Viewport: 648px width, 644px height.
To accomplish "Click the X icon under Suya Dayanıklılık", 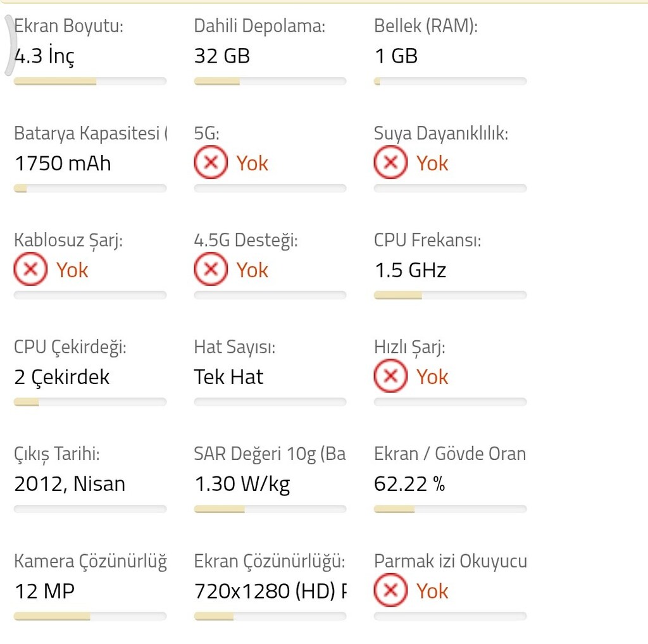I will (390, 163).
